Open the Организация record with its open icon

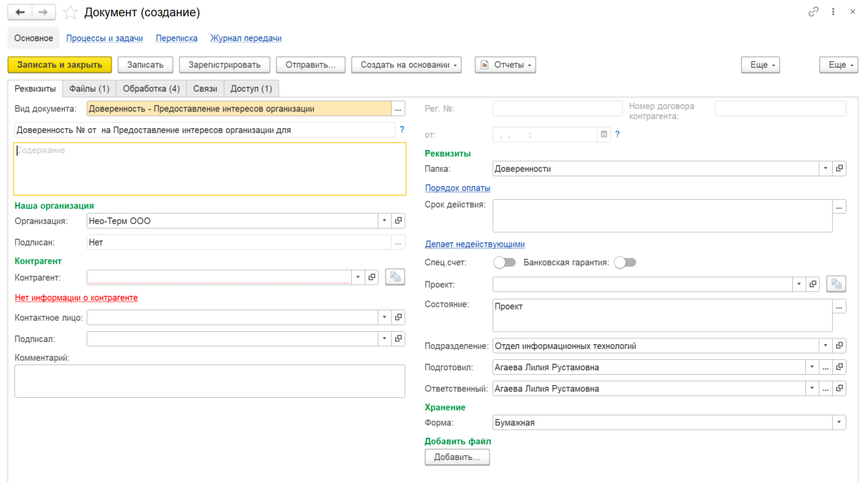pyautogui.click(x=398, y=221)
